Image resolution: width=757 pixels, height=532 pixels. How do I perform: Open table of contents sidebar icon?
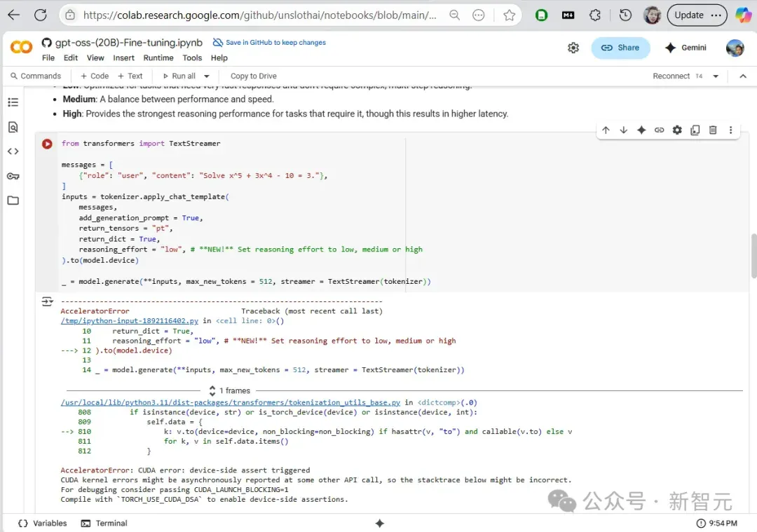tap(13, 102)
